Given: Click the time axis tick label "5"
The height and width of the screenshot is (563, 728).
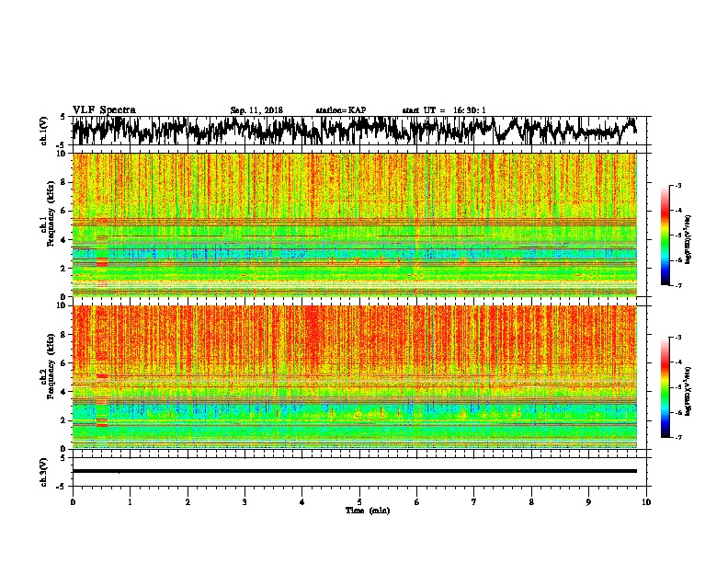Looking at the screenshot, I should [x=359, y=502].
